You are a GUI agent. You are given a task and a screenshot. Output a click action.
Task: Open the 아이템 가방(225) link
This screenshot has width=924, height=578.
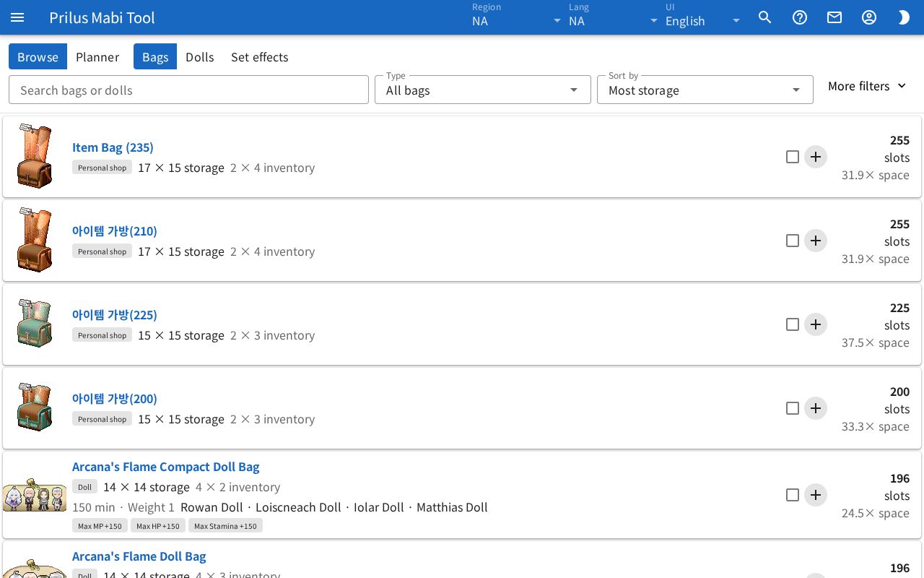pos(115,315)
